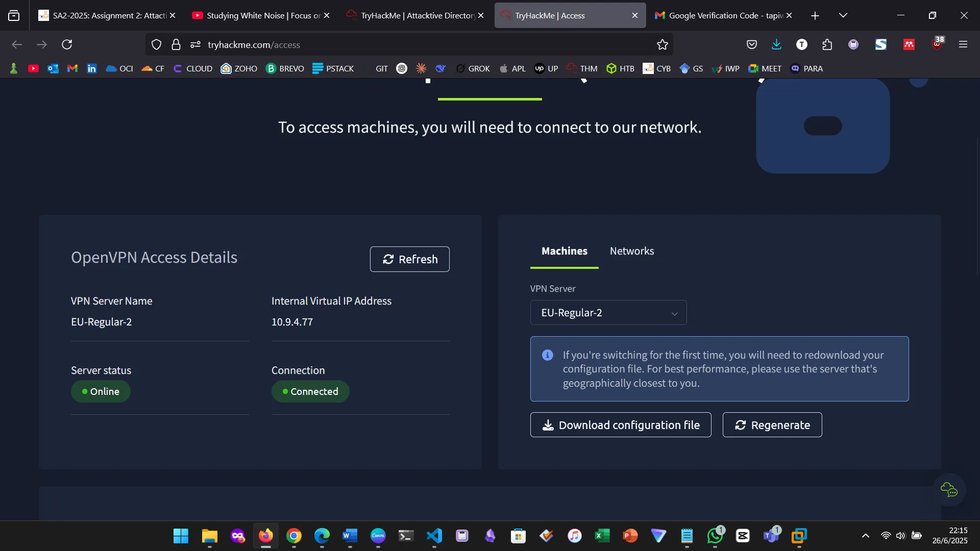Click in the address bar showing tryhackme.com/access

[357, 44]
